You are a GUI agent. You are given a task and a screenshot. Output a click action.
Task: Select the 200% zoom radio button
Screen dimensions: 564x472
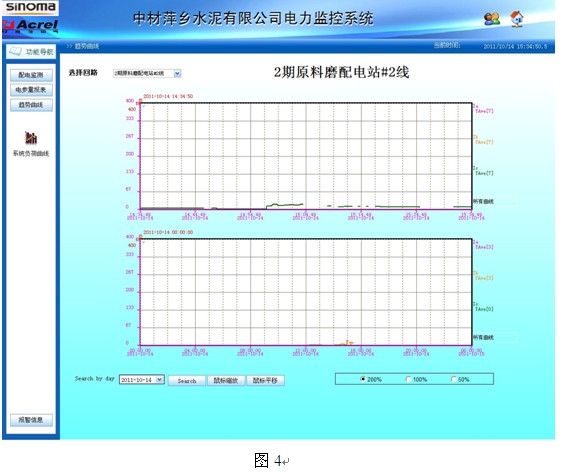click(x=363, y=379)
